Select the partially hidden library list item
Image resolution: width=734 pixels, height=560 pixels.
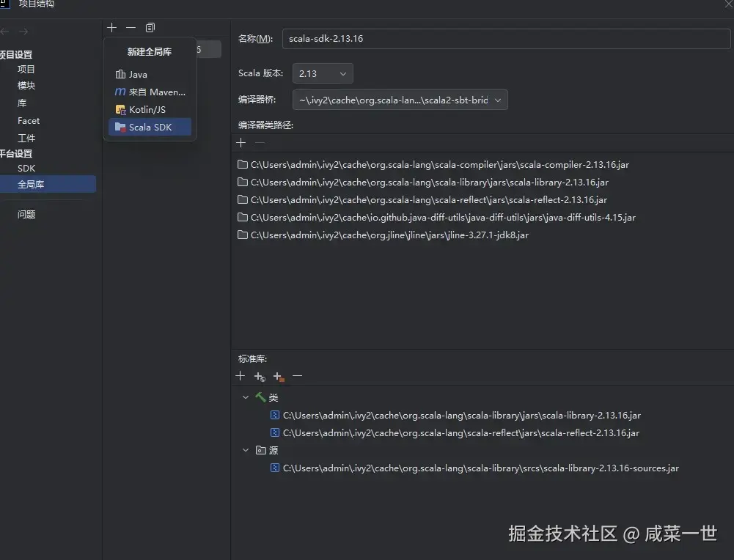pyautogui.click(x=208, y=49)
